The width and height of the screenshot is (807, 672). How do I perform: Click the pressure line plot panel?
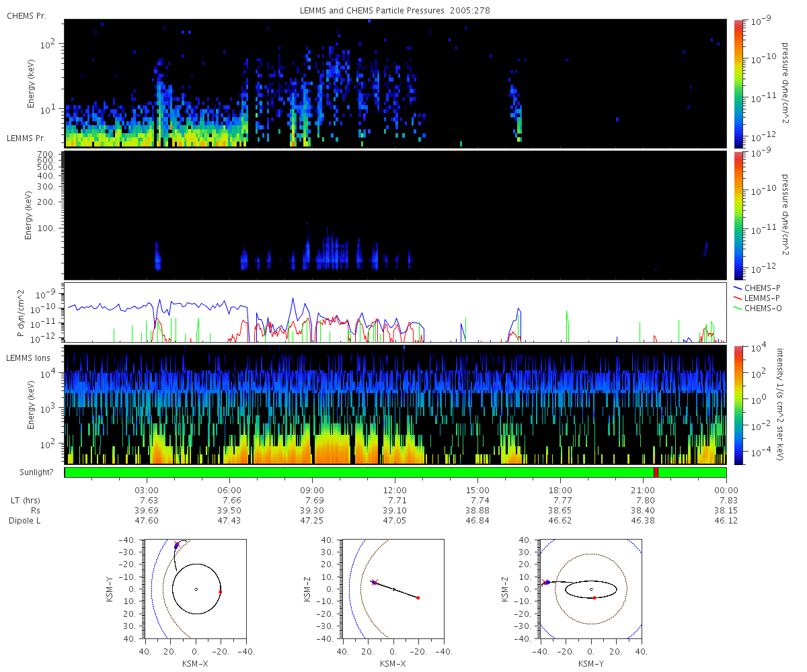395,313
